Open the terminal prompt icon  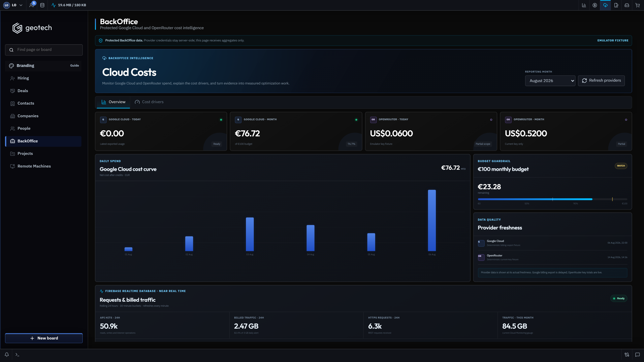pyautogui.click(x=17, y=355)
